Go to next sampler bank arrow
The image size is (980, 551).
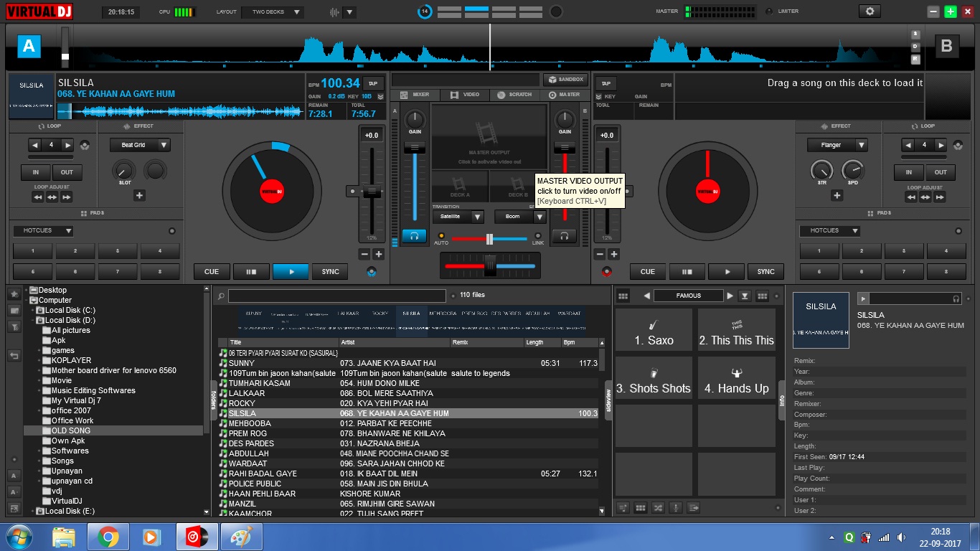[730, 296]
